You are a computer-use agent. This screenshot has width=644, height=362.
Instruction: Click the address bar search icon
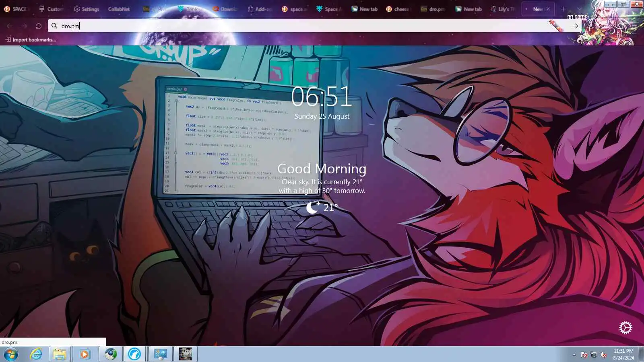pos(54,26)
